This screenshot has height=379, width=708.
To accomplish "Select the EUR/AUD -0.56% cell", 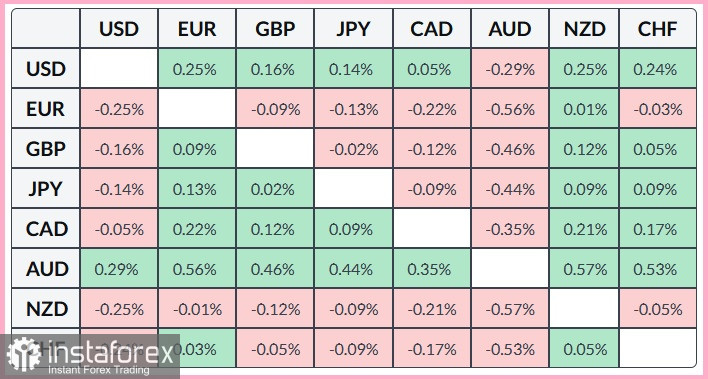I will click(510, 109).
